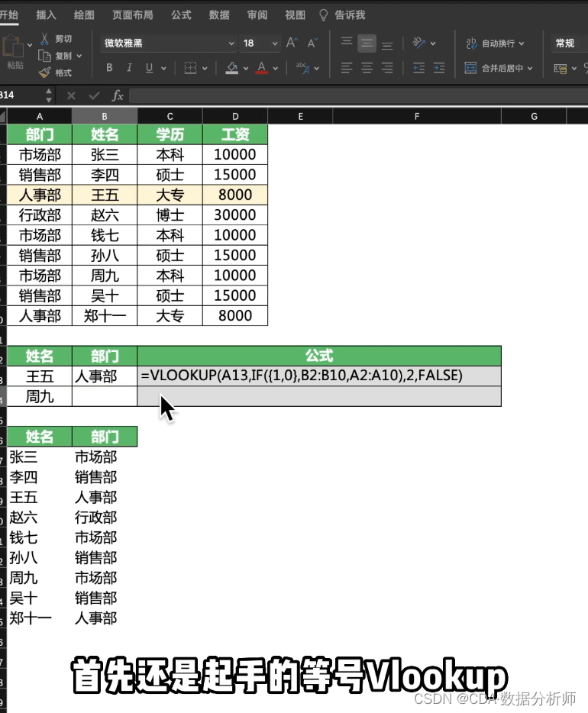This screenshot has width=588, height=713.
Task: Align text left
Action: coord(347,68)
